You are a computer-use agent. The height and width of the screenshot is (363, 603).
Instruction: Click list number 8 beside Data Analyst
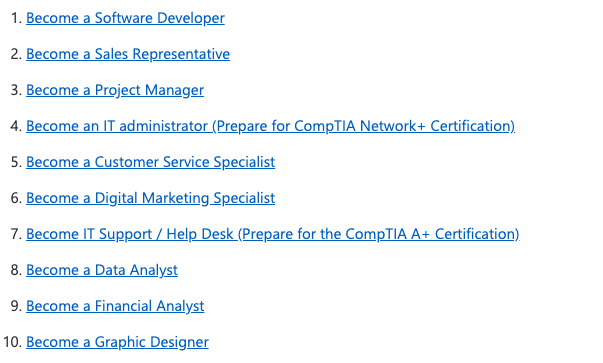click(x=17, y=270)
